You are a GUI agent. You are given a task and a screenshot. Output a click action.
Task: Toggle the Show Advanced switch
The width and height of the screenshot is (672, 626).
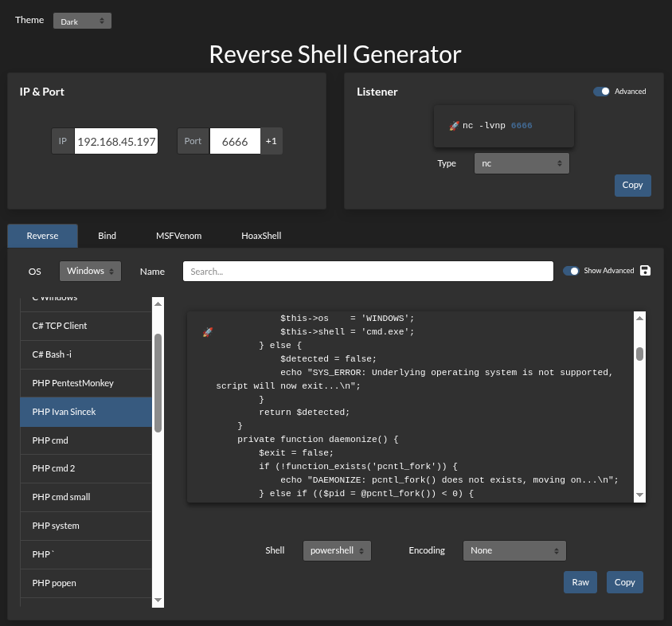click(571, 271)
